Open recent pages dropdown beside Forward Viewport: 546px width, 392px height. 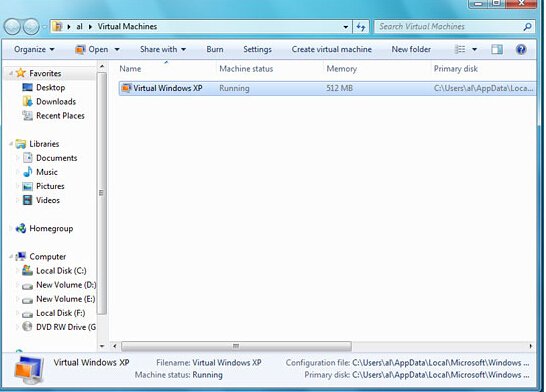[45, 27]
